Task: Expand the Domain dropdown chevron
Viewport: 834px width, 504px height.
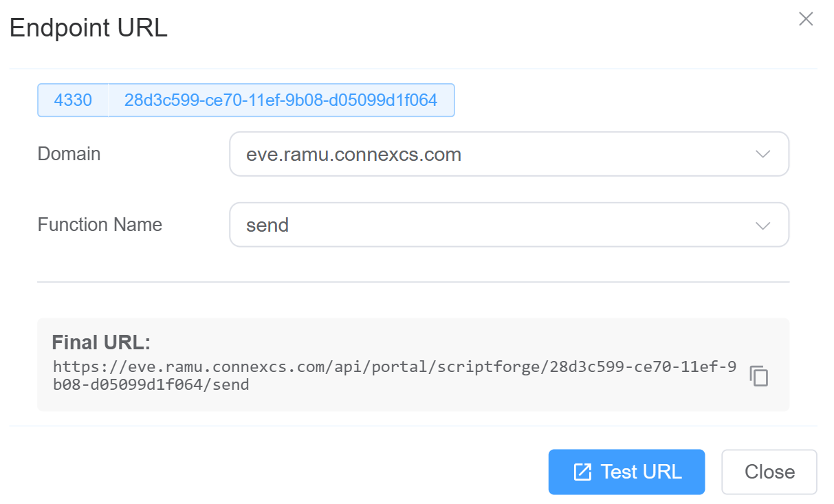Action: coord(762,154)
